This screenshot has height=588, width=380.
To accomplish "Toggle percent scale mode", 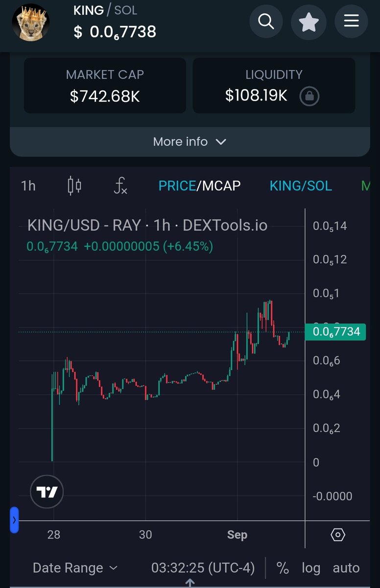I will coord(283,568).
